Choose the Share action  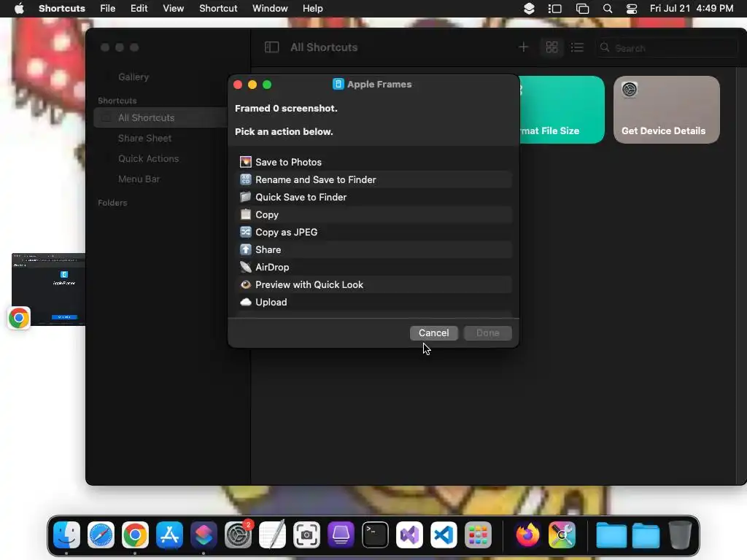(373, 249)
